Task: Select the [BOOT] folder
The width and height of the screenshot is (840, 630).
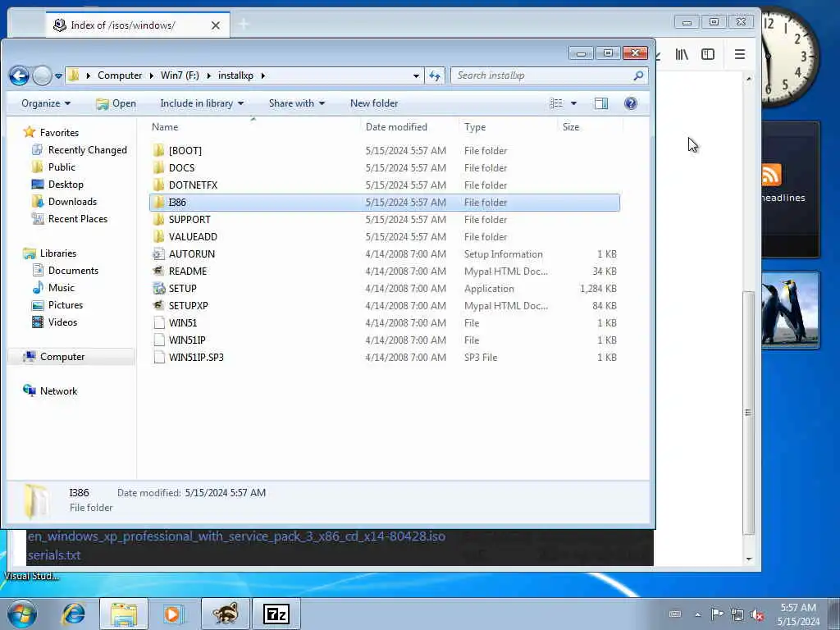Action: (385, 151)
